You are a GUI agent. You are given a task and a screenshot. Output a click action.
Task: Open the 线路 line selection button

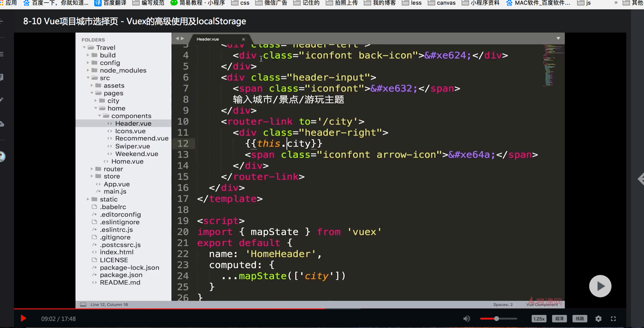pyautogui.click(x=580, y=319)
